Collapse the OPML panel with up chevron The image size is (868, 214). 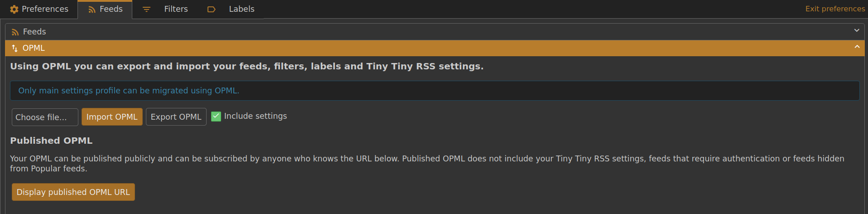[x=857, y=47]
